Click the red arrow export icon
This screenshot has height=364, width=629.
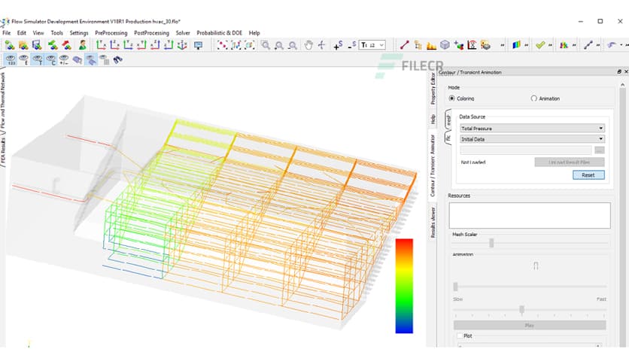pos(67,45)
